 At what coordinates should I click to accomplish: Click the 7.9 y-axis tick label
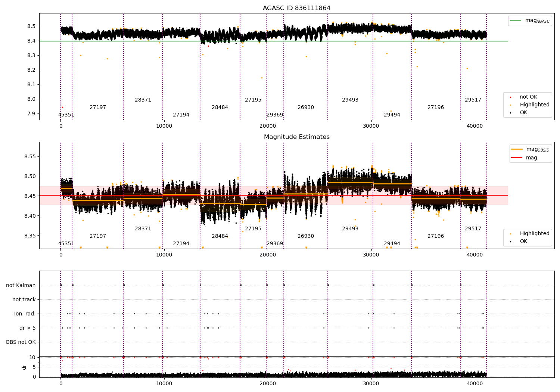point(31,114)
